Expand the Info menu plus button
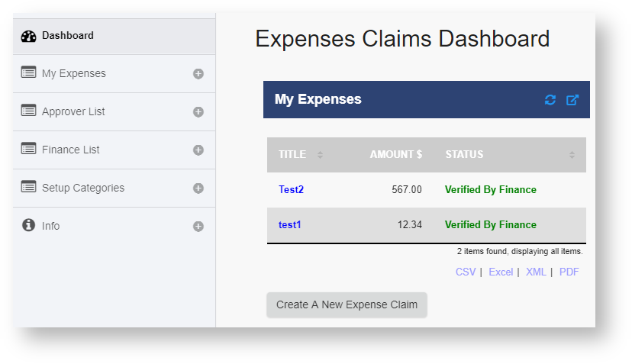Screen dimensions: 632x364 click(x=198, y=227)
